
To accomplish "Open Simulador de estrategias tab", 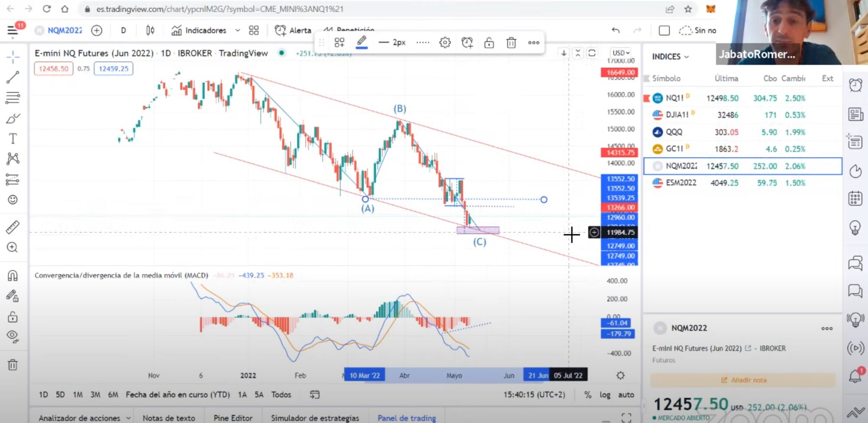I will (315, 418).
